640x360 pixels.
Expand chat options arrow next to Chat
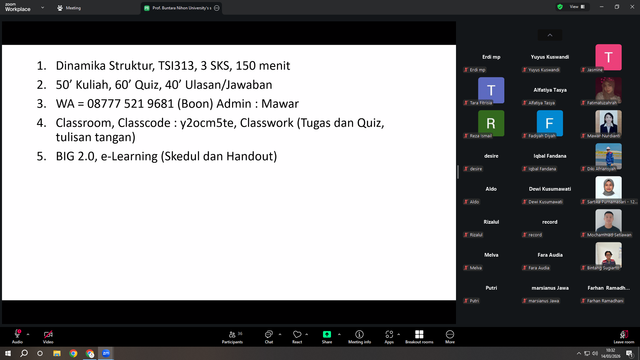pyautogui.click(x=280, y=334)
